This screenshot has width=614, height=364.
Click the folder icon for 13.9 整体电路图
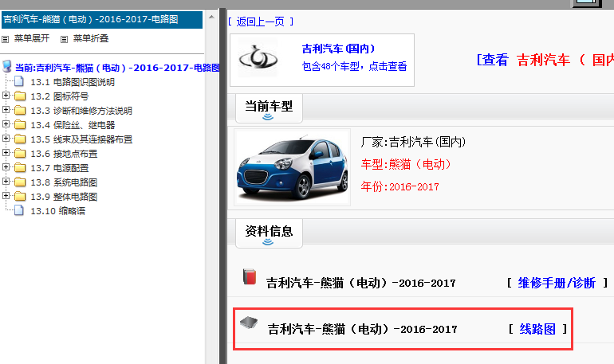pyautogui.click(x=20, y=196)
